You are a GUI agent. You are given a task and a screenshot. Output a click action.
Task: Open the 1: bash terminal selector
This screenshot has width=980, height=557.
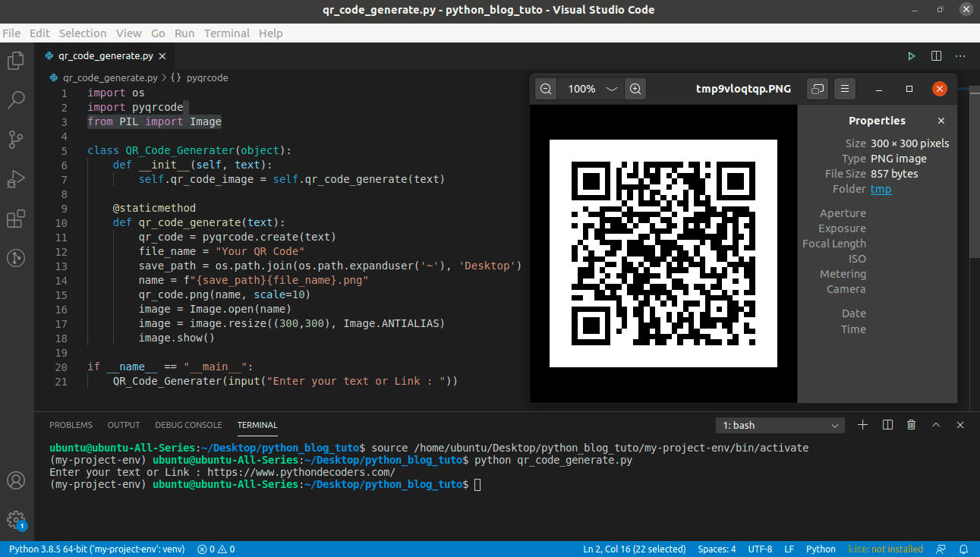pos(780,425)
